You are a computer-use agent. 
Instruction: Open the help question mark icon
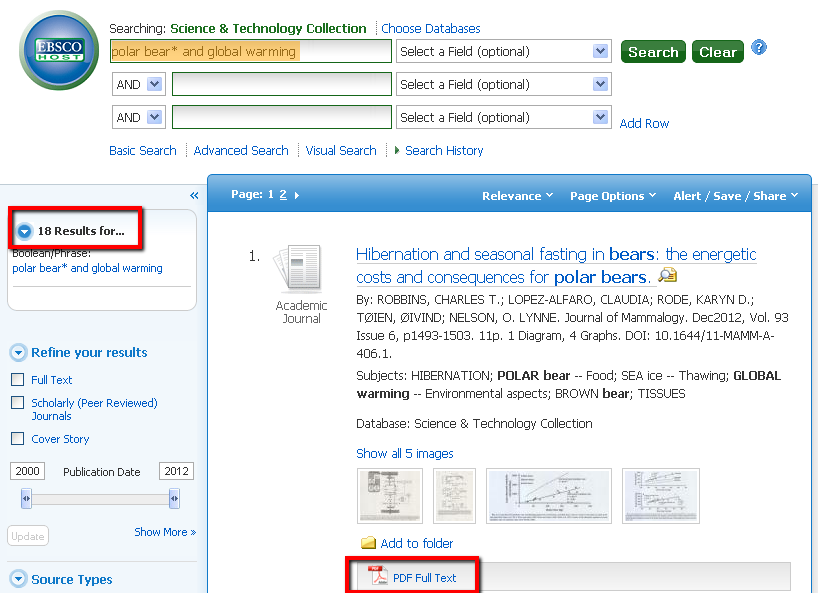click(759, 47)
